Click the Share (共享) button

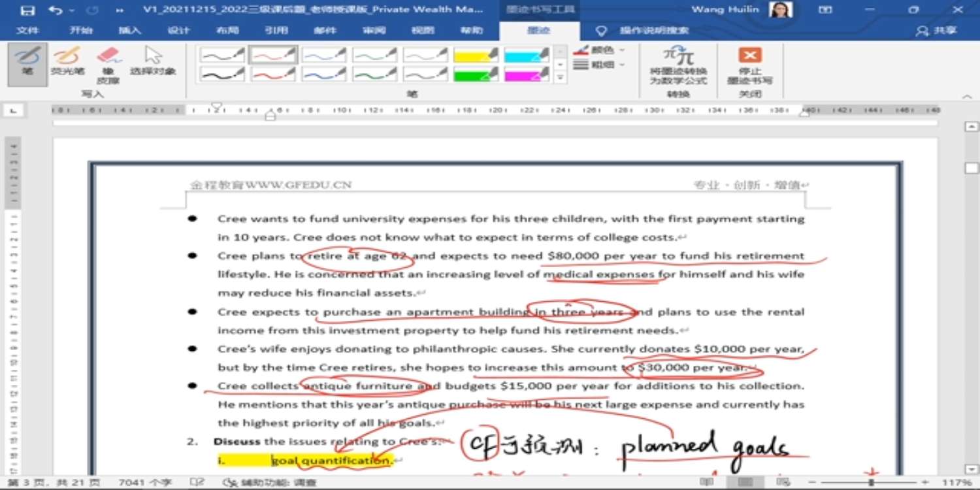[938, 31]
